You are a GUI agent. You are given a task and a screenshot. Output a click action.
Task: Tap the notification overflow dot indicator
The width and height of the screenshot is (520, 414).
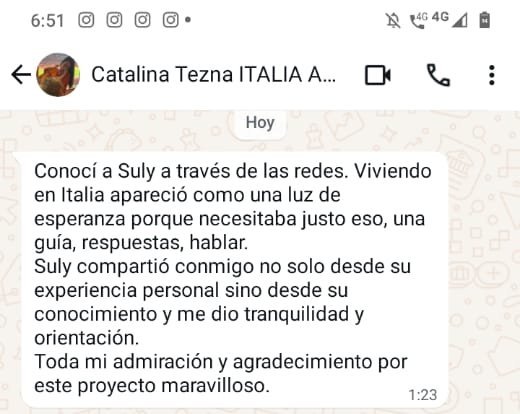click(188, 20)
